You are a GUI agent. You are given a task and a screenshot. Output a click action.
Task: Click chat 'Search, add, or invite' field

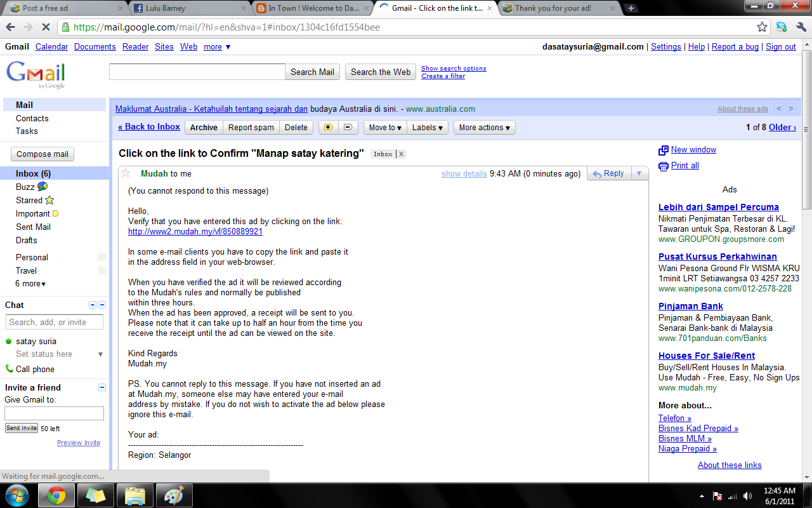click(54, 322)
